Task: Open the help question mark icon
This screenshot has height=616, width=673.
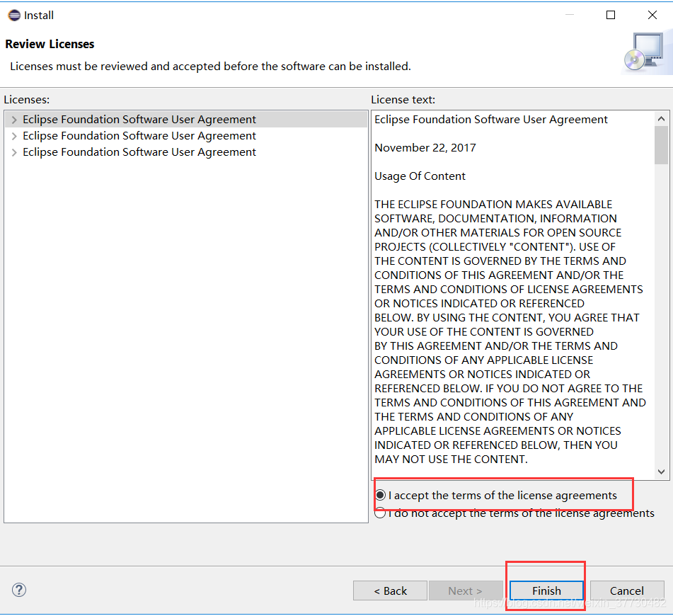Action: coord(19,590)
